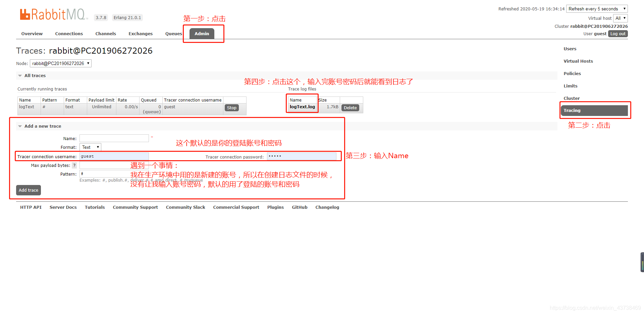Open the Connections tab
Screen dimensions: 644x314
69,34
